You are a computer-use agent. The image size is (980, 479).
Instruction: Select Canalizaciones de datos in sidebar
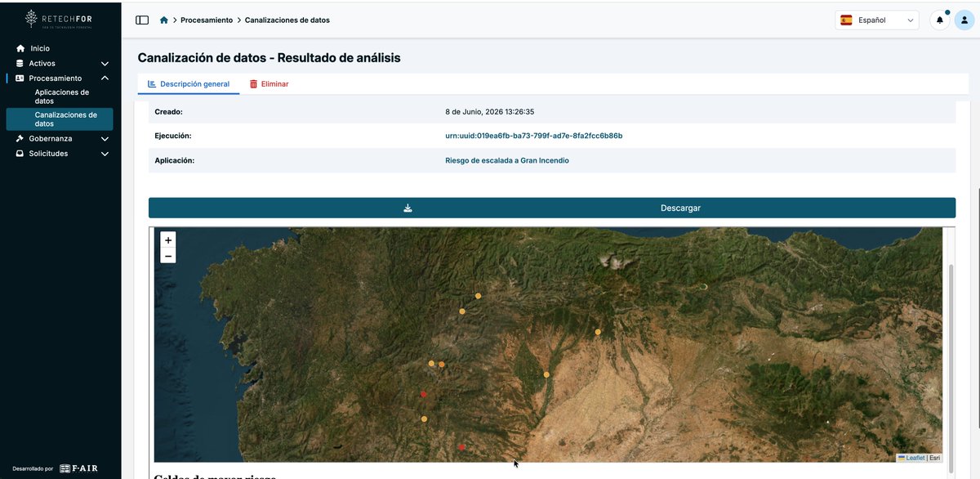coord(60,119)
